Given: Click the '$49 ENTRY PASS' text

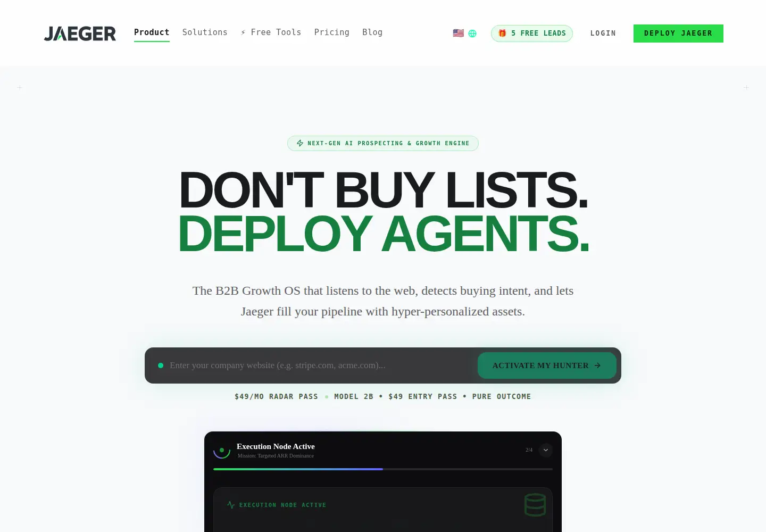Looking at the screenshot, I should (423, 396).
